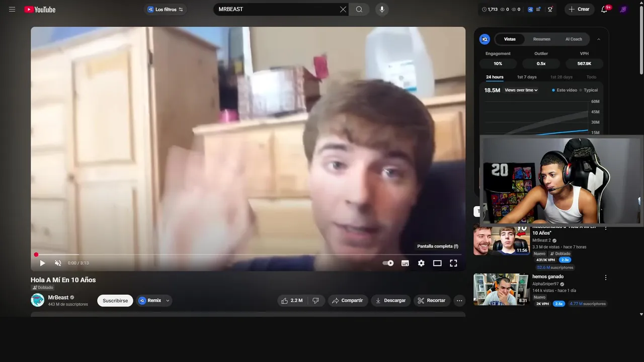
Task: Open Los filtros search filters
Action: (x=165, y=10)
